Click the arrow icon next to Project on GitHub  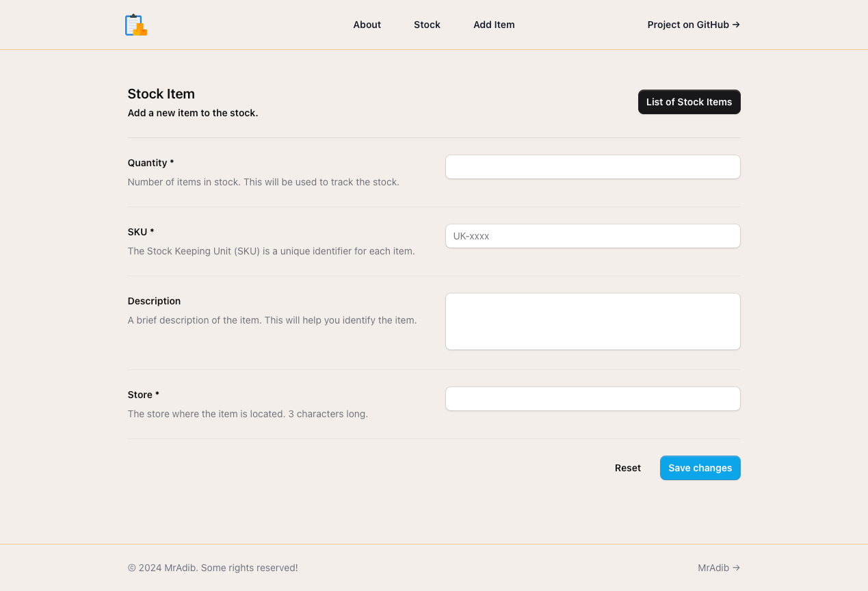point(735,25)
